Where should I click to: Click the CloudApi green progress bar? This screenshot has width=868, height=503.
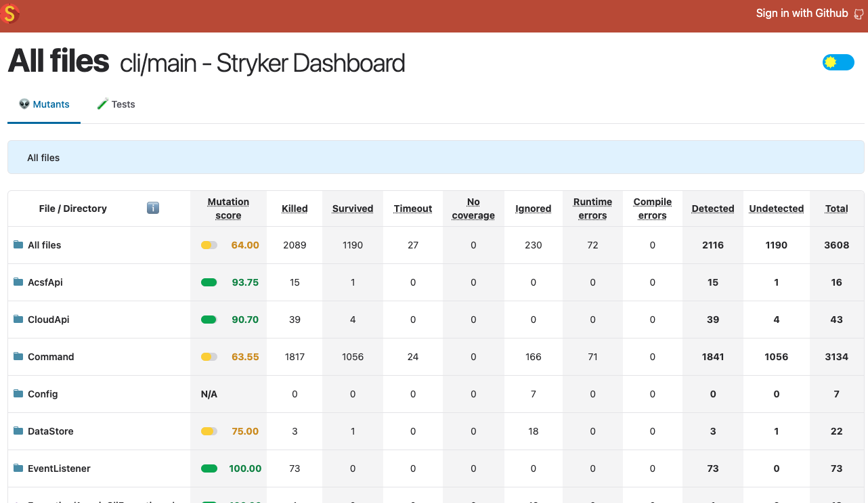tap(209, 320)
